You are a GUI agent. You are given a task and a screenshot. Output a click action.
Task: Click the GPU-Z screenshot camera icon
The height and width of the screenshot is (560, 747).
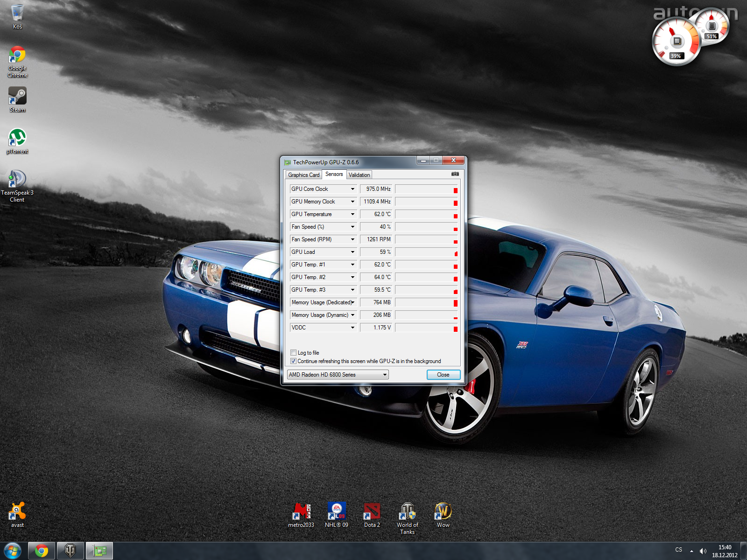(x=455, y=174)
